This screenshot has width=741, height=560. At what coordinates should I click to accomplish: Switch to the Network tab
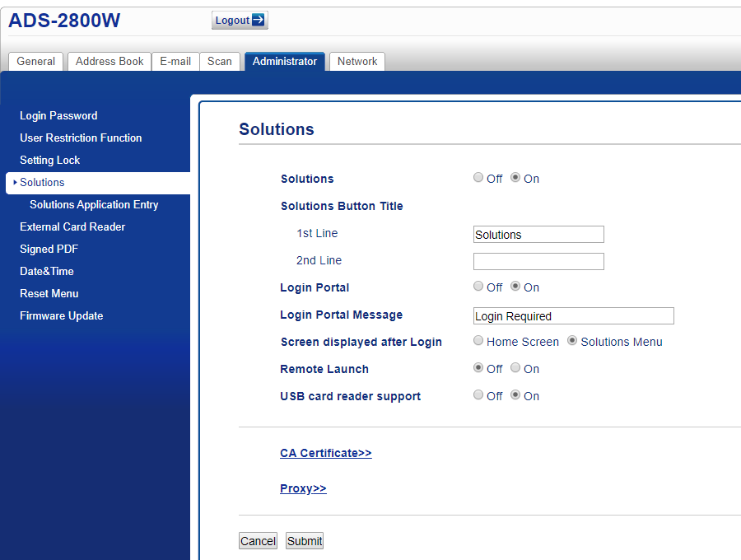click(357, 61)
